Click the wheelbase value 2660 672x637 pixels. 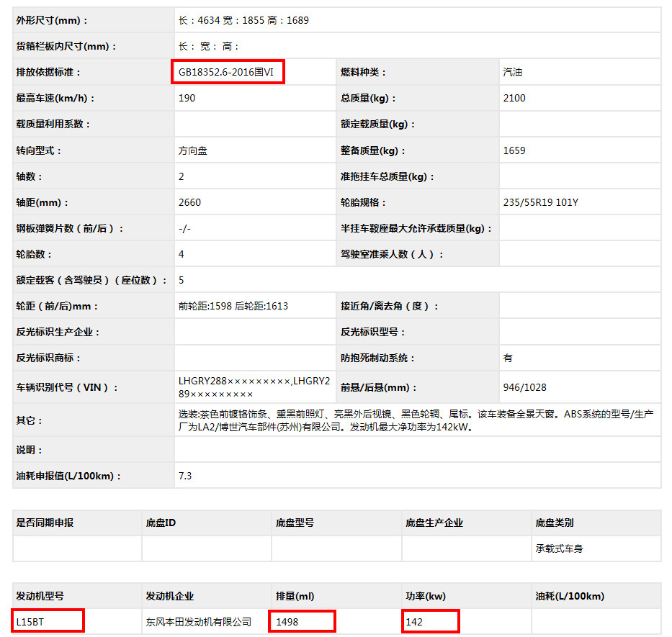(190, 202)
